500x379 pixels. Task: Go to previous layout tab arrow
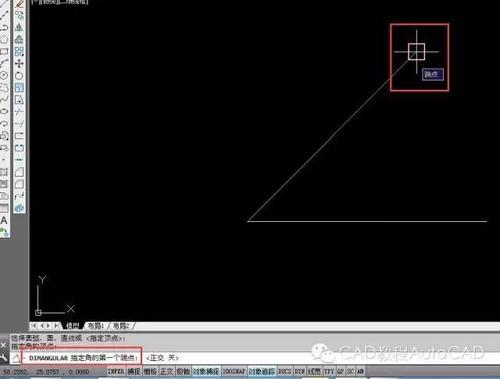pos(42,326)
